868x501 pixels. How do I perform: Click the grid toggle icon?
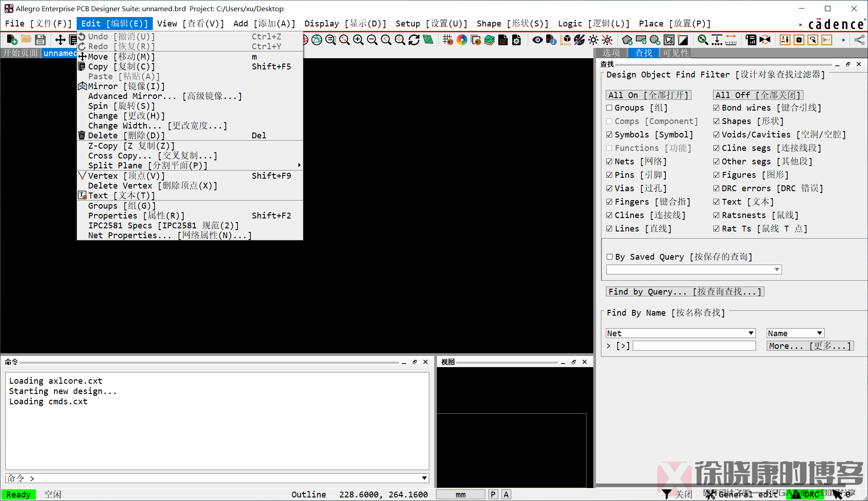[447, 40]
